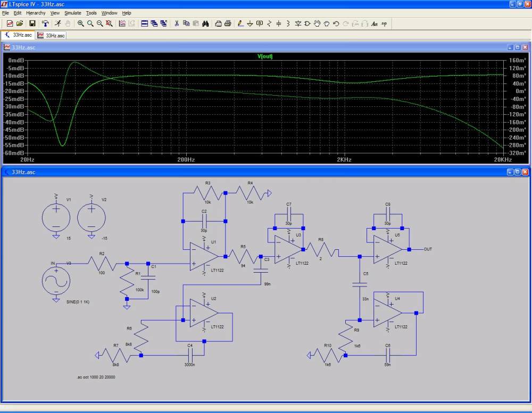Select capacitor C5 in the schematic

click(360, 284)
